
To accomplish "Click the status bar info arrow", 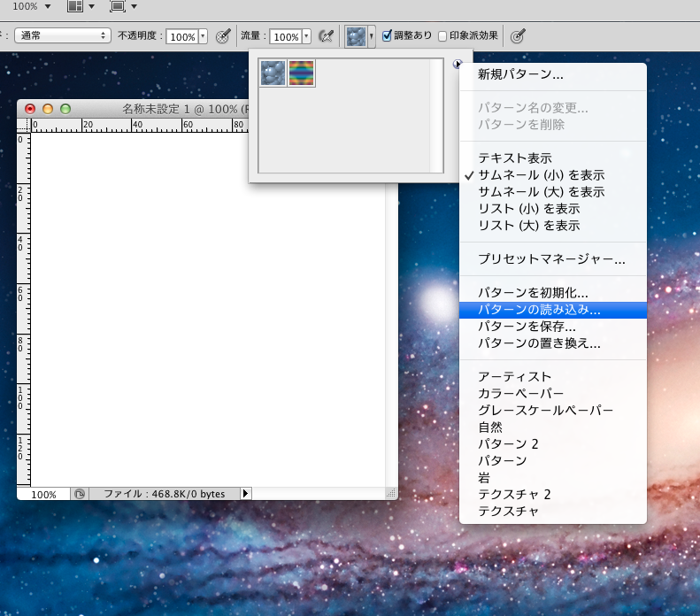I will [x=246, y=494].
